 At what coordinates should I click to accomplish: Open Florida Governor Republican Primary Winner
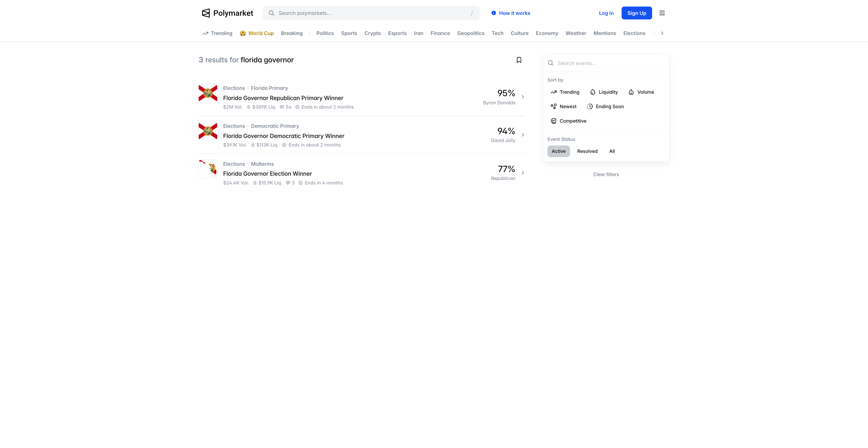pyautogui.click(x=283, y=98)
